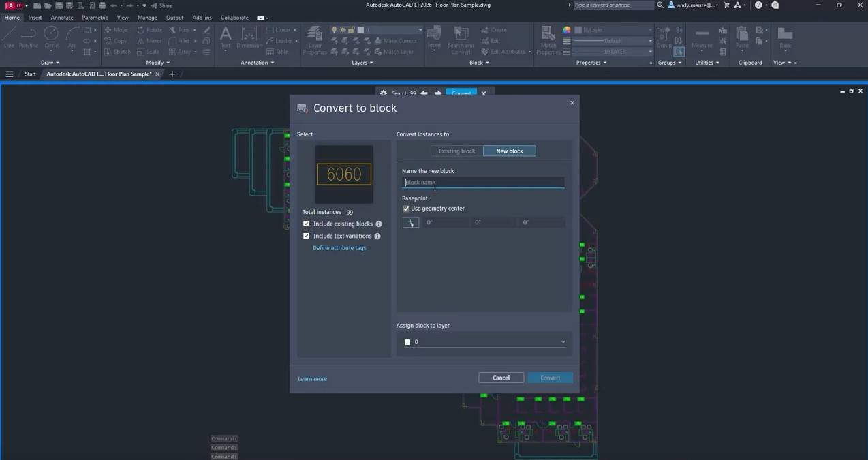Open the Learn more link
868x460 pixels.
pyautogui.click(x=312, y=379)
